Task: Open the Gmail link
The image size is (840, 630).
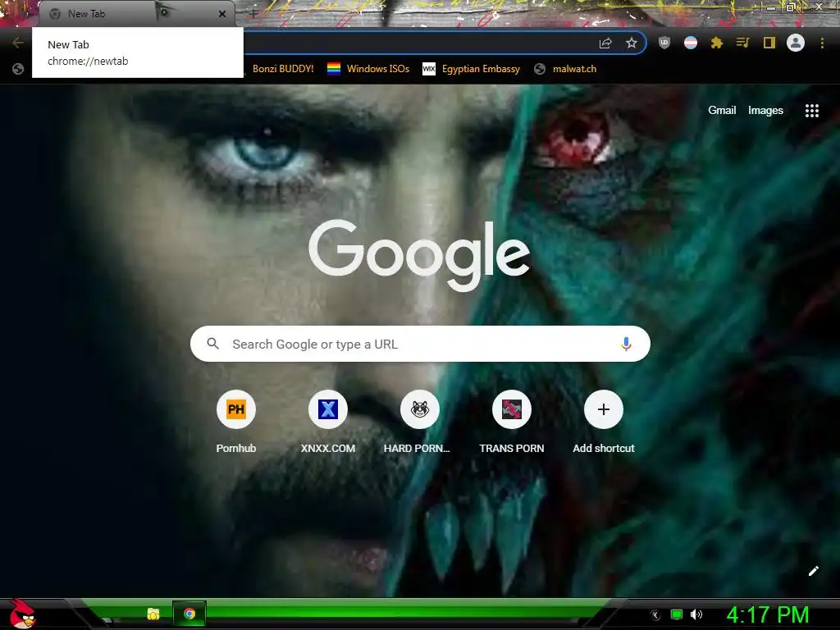Action: (x=722, y=111)
